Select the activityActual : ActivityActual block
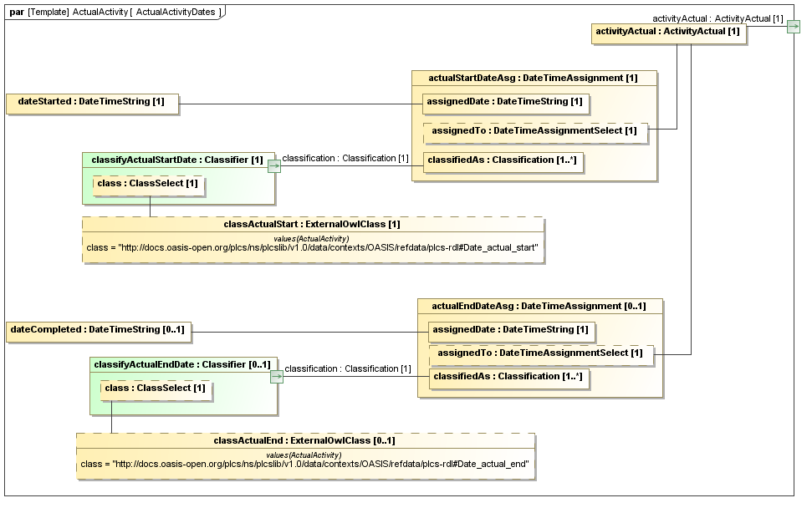Image resolution: width=812 pixels, height=508 pixels. click(668, 32)
